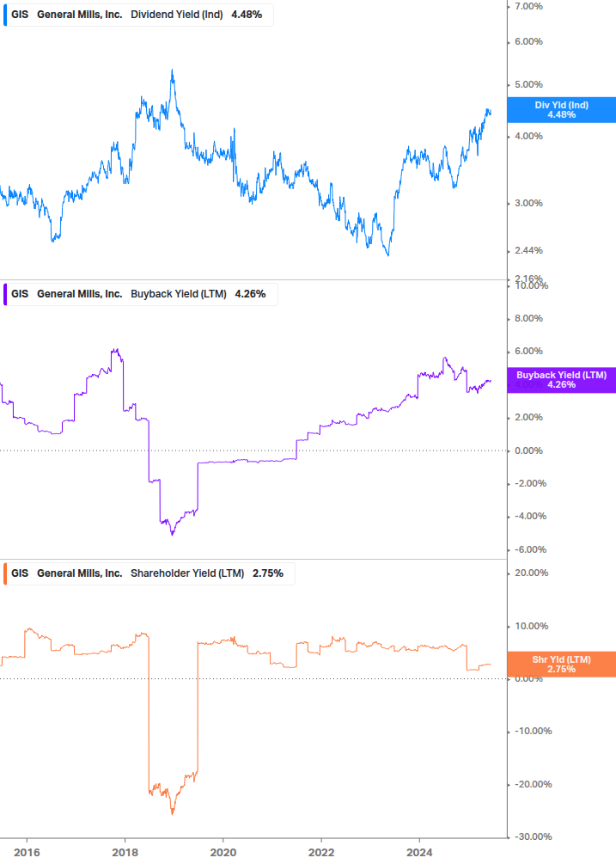
Task: Click the 8.00% tick on buyback yield axis
Action: pyautogui.click(x=528, y=318)
